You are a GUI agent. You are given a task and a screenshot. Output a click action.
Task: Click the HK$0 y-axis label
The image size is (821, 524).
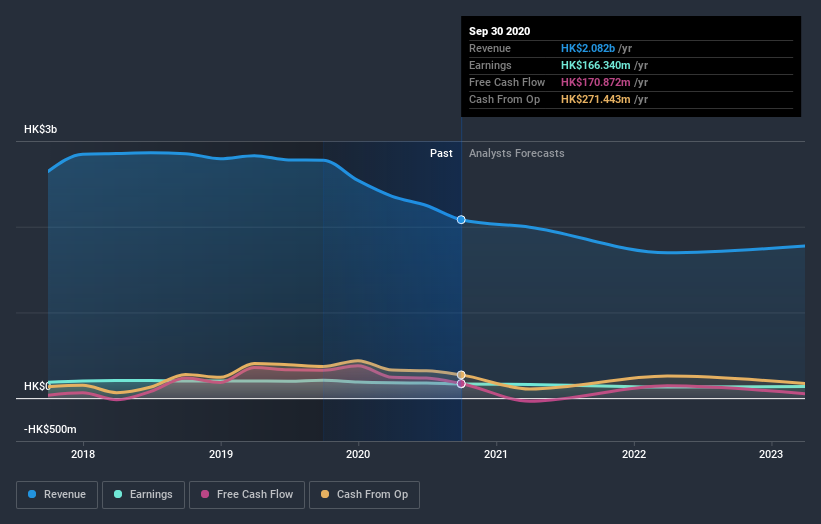[37, 386]
